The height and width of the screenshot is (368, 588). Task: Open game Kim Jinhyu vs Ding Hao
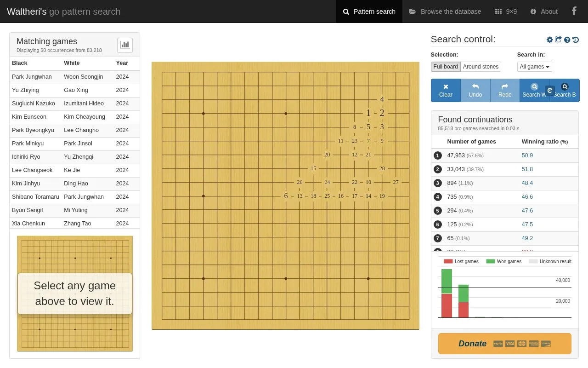pos(74,184)
